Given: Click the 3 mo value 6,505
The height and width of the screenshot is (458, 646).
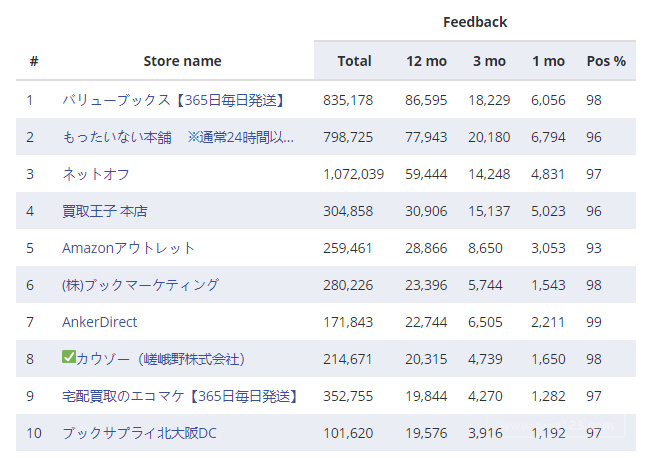Looking at the screenshot, I should (485, 322).
